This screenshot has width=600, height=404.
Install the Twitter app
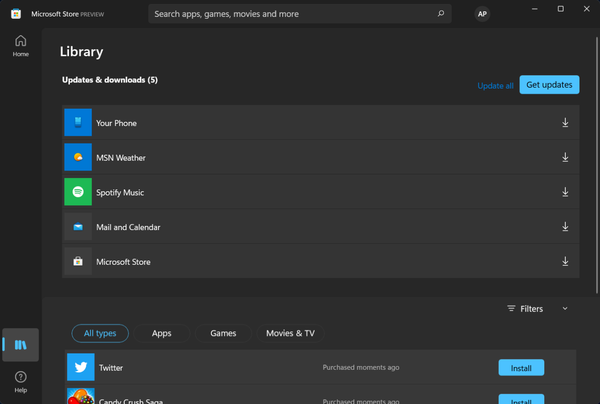click(521, 368)
